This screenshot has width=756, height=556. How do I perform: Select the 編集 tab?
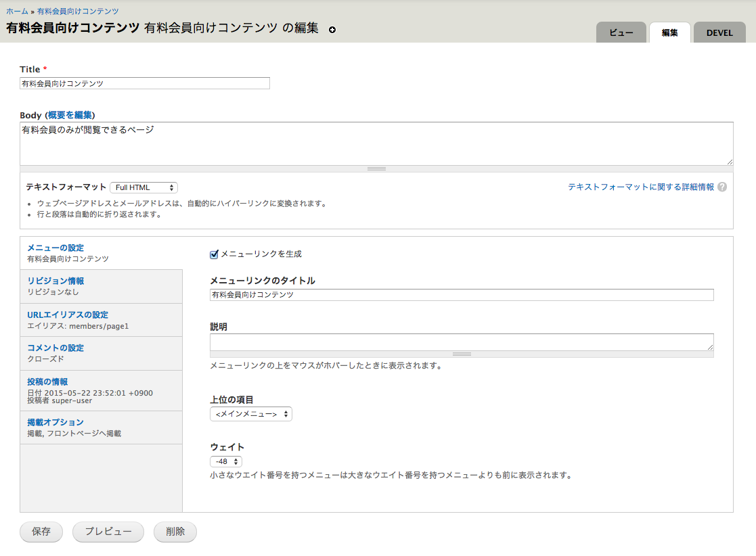pyautogui.click(x=669, y=32)
